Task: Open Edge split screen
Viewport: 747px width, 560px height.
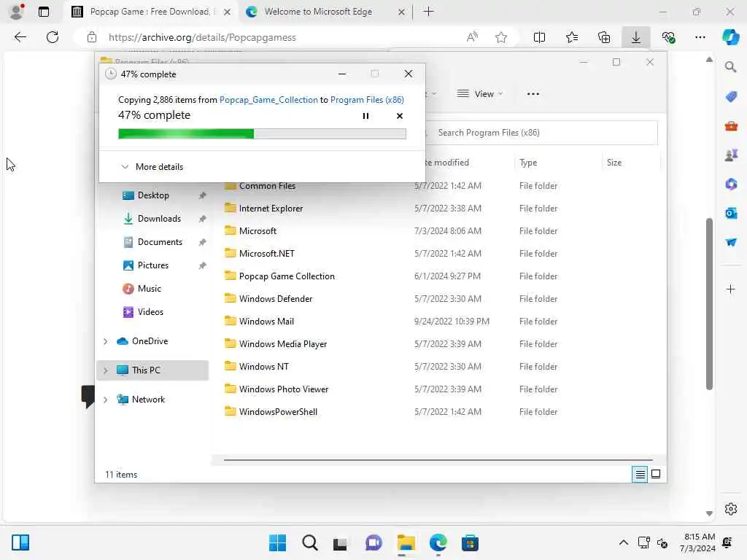Action: coord(539,37)
